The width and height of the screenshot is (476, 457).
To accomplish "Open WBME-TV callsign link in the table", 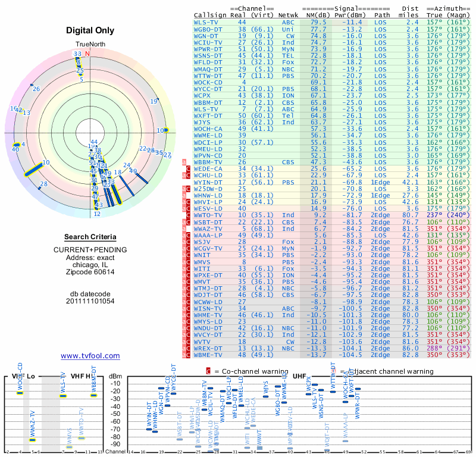I will (208, 355).
